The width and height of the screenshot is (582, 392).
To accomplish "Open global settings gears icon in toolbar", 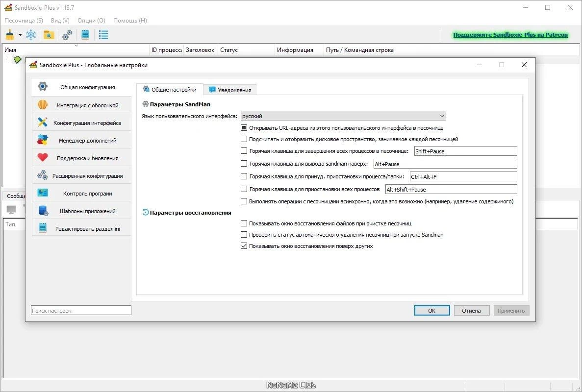I will tap(67, 35).
